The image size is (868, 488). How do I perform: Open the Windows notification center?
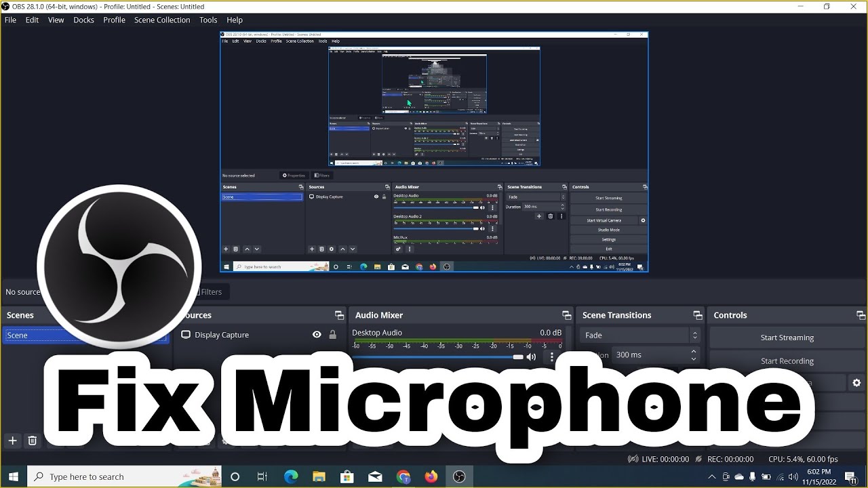850,476
